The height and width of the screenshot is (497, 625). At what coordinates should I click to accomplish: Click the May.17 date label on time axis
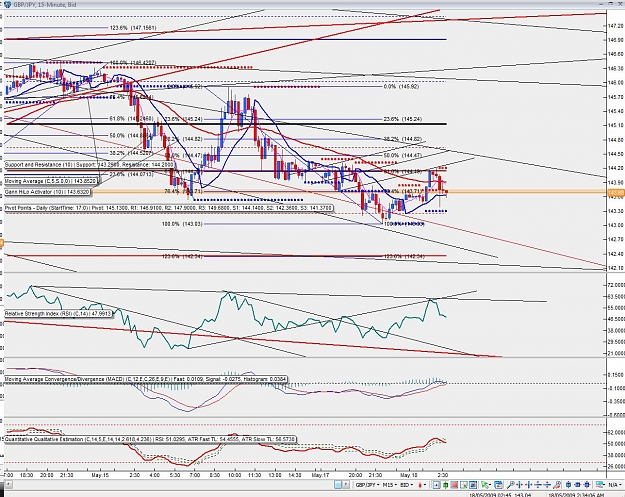click(x=320, y=475)
